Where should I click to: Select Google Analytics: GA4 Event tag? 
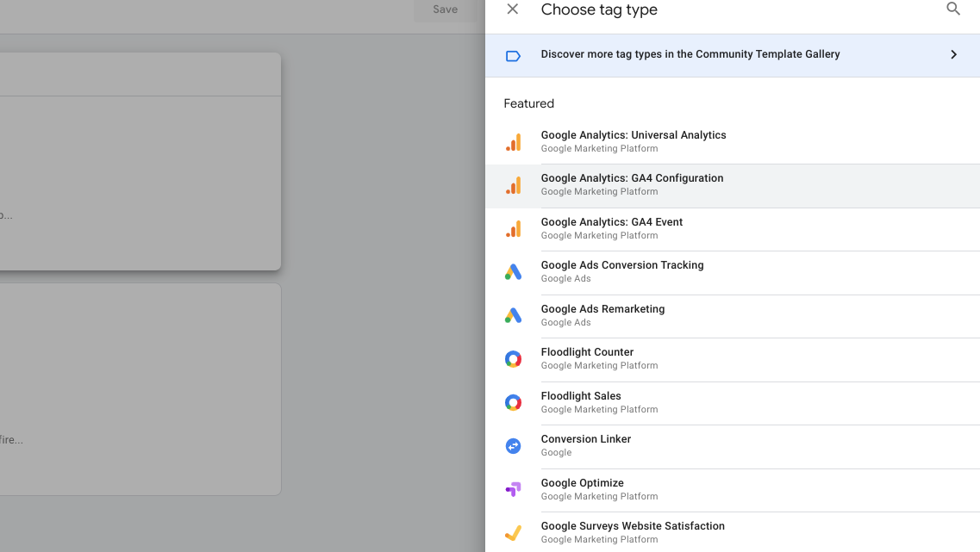733,229
